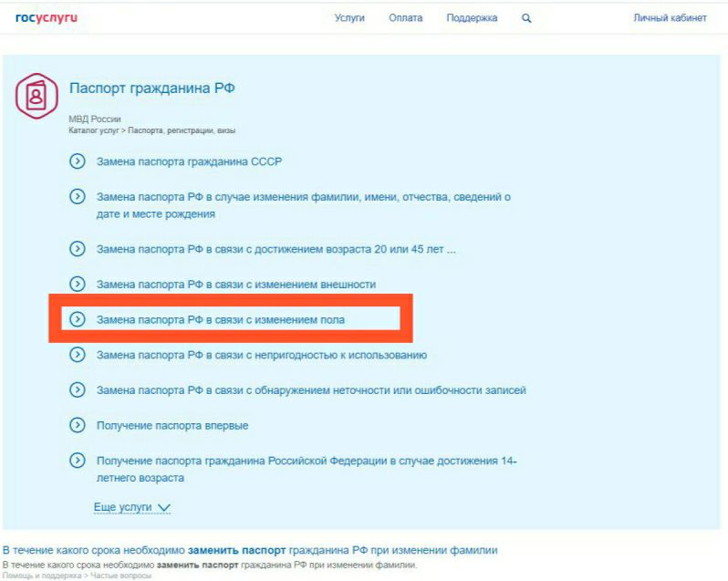728x581 pixels.
Task: Open Паспорта, регистрации, визы breadcrumb
Action: [182, 130]
